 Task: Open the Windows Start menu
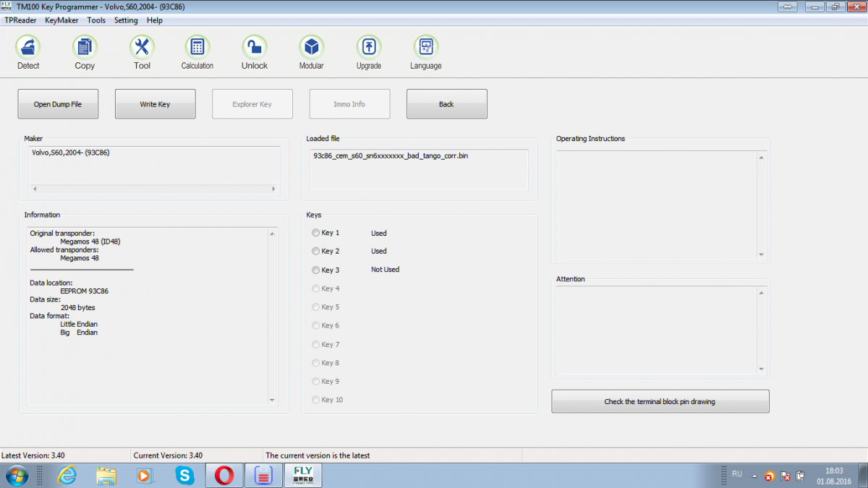tap(17, 476)
